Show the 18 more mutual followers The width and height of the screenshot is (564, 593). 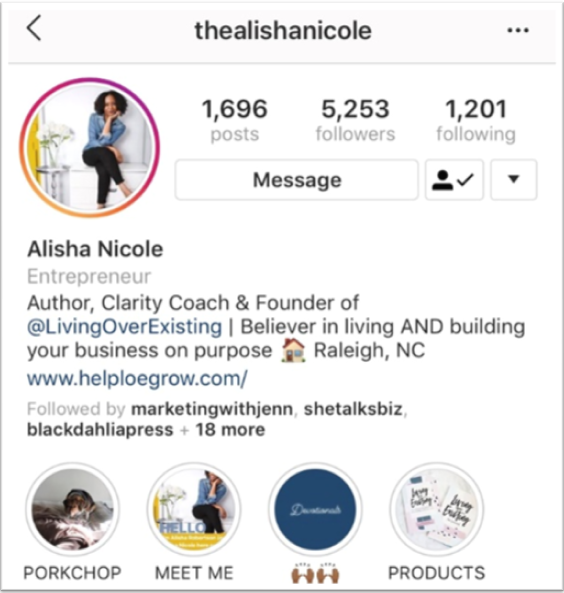230,430
